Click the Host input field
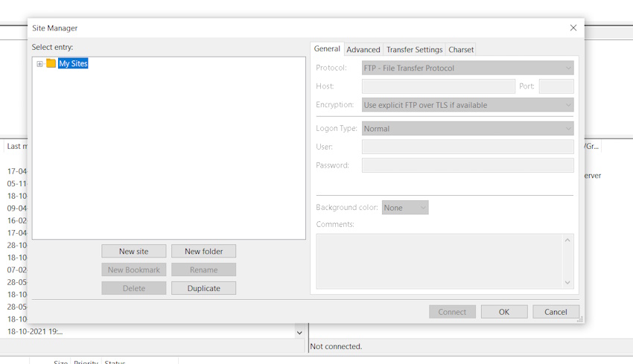 click(439, 86)
